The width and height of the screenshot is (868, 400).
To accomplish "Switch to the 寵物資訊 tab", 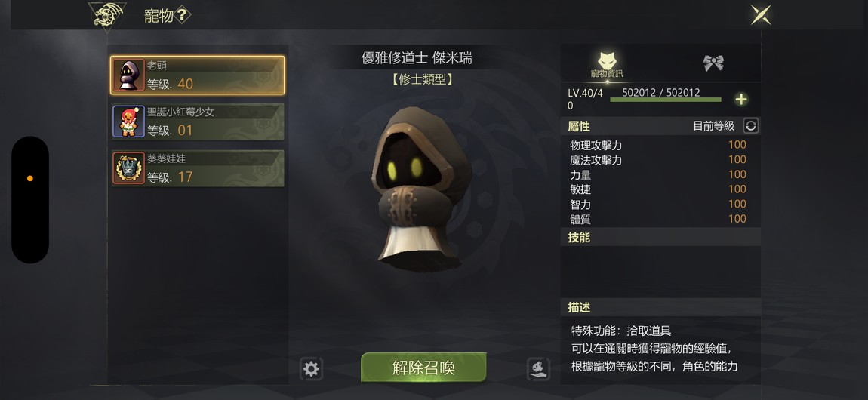I will pos(608,64).
